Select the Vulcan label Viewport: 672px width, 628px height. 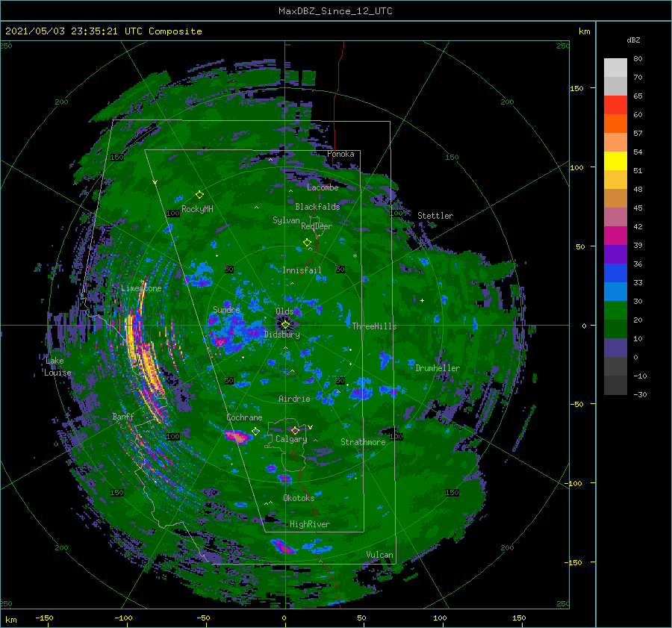click(379, 555)
